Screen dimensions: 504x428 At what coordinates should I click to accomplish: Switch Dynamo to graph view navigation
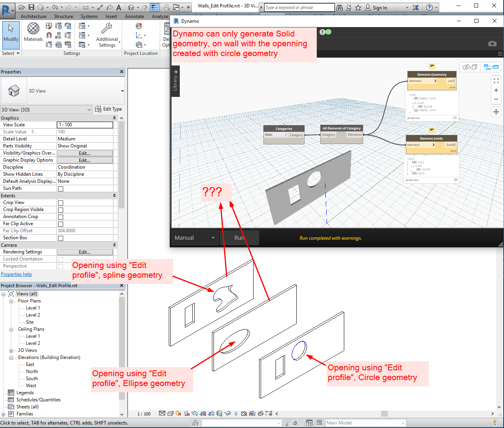(x=491, y=67)
